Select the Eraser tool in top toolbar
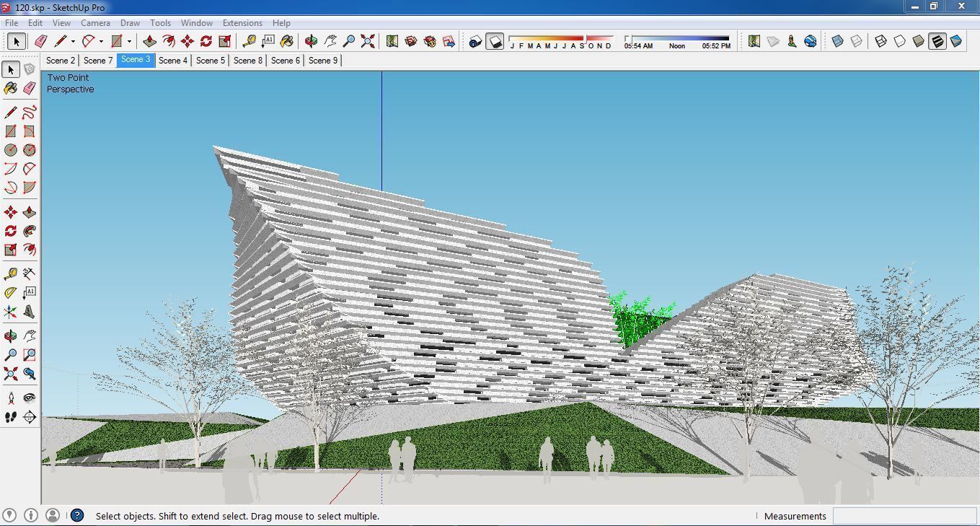 (x=41, y=41)
